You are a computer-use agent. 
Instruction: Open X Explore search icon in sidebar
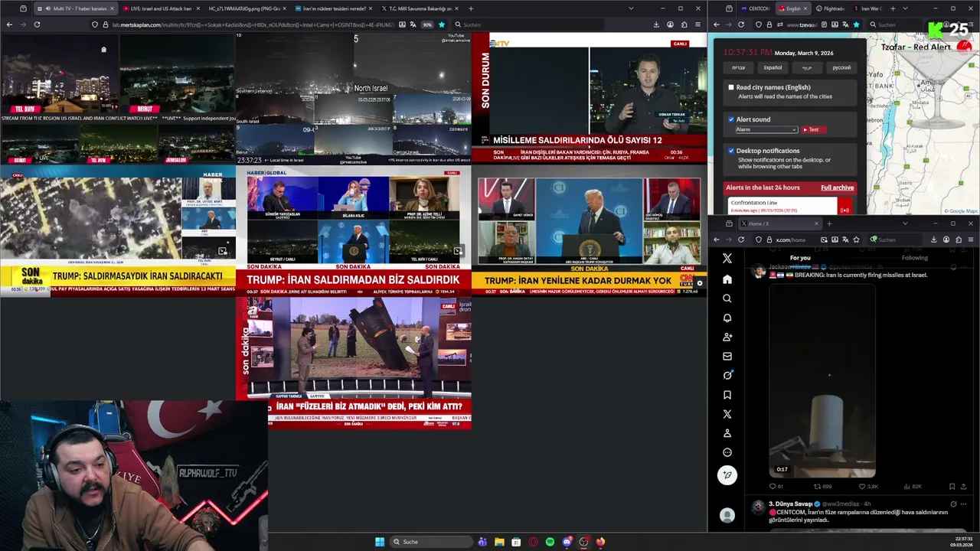tap(727, 298)
